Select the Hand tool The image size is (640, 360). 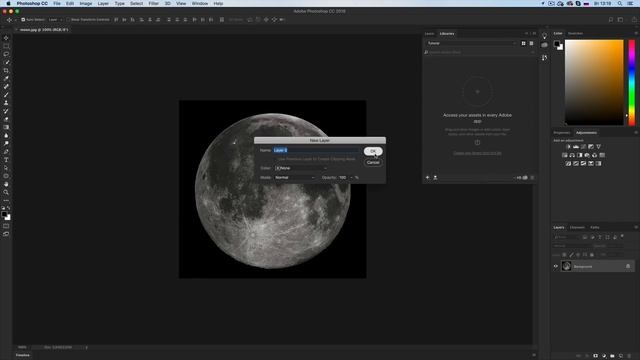tap(6, 184)
